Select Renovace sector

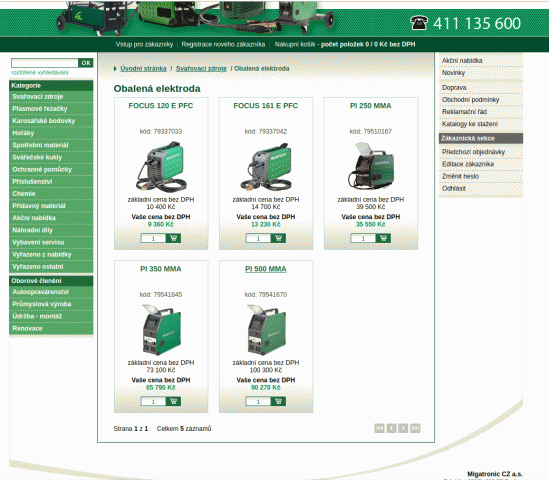tap(51, 328)
